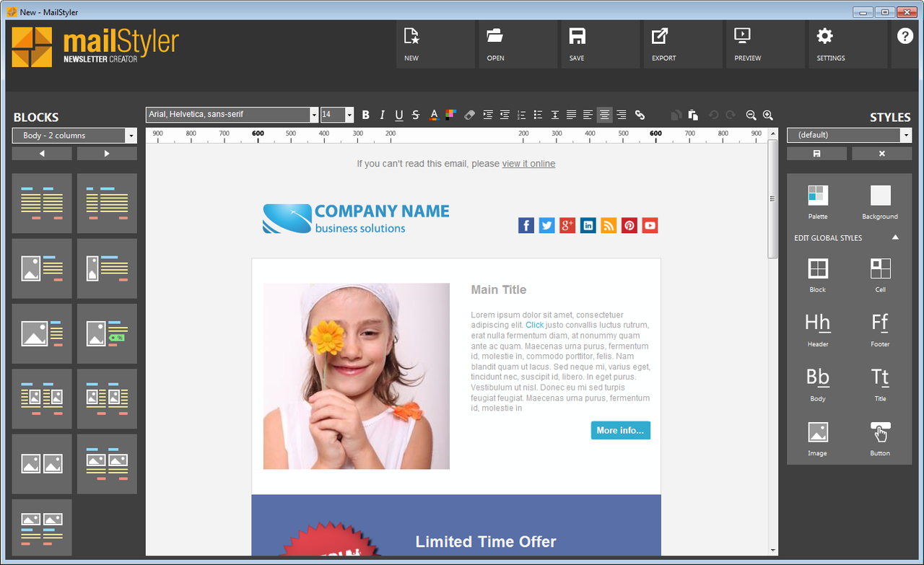Click the More info... button

click(621, 430)
